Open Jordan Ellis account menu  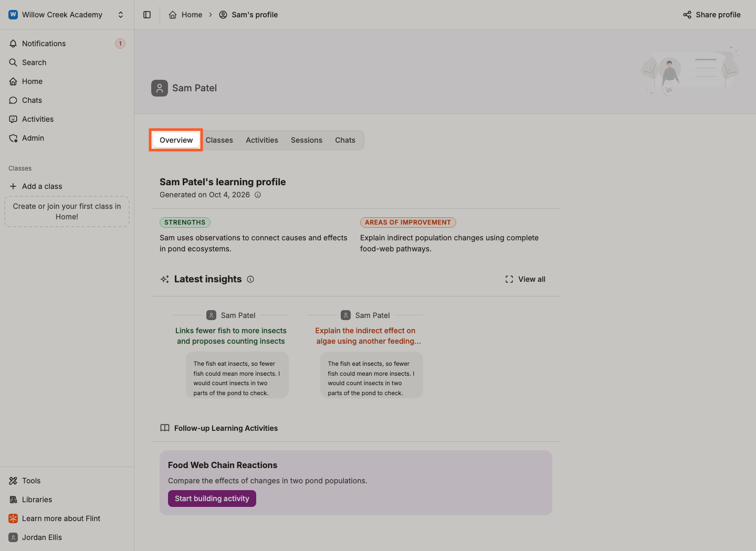pyautogui.click(x=67, y=537)
